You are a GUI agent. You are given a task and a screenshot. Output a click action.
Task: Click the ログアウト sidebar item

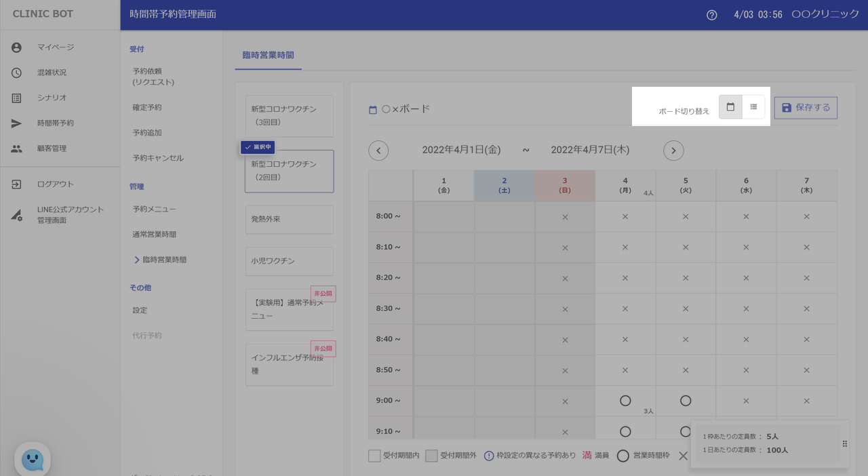[55, 184]
